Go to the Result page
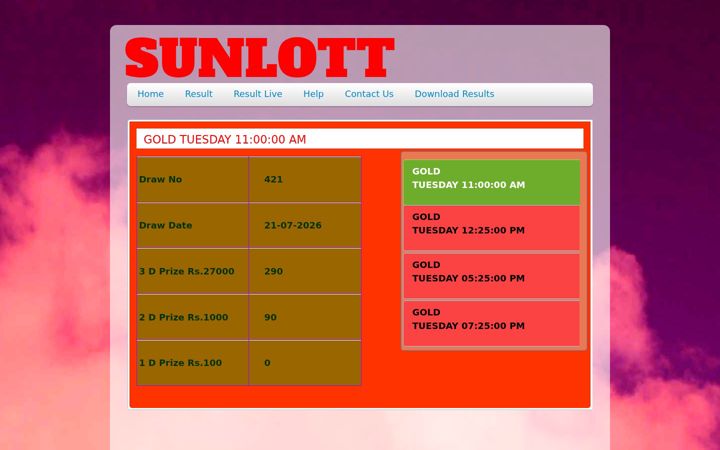This screenshot has height=450, width=720. coord(198,94)
